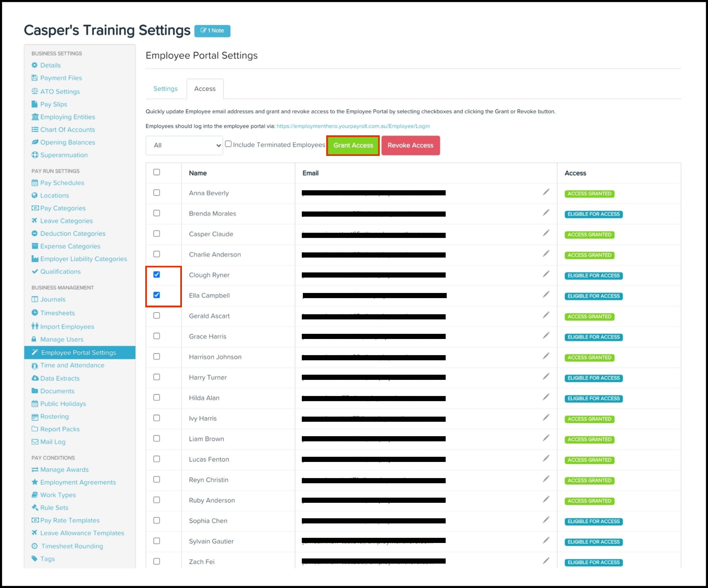Click the 1 Note badge beside the title
This screenshot has height=588, width=708.
212,31
